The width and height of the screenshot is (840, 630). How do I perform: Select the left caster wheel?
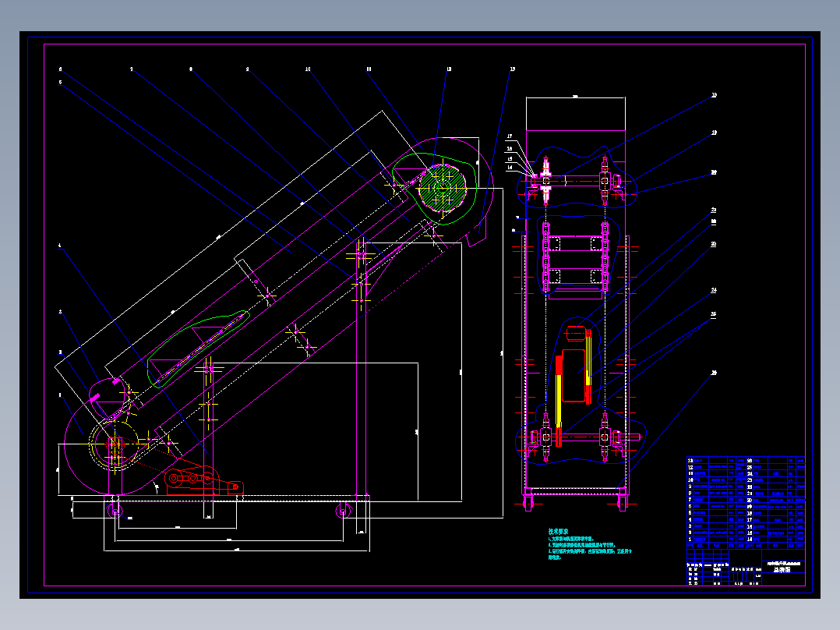click(x=115, y=509)
